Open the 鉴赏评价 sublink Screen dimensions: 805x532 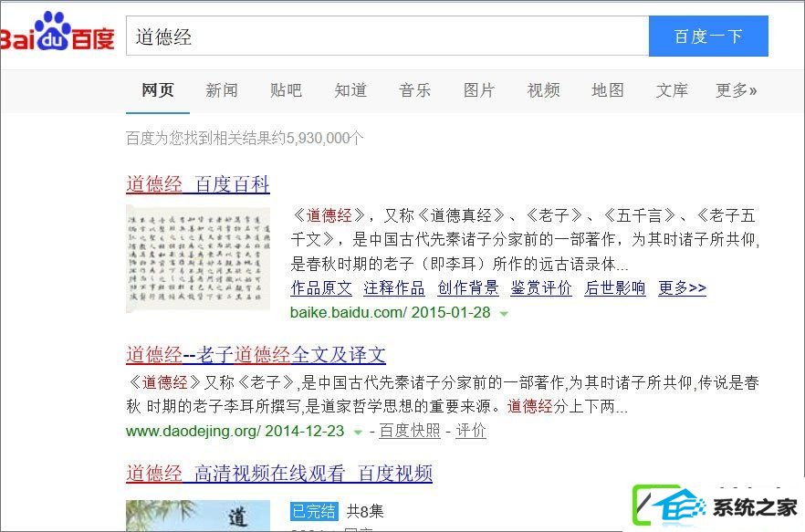tap(541, 287)
